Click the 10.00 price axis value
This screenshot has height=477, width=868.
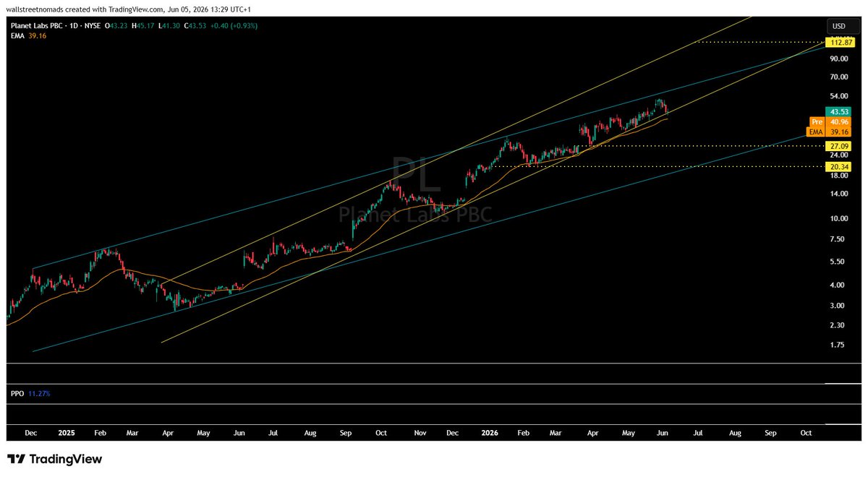click(839, 218)
